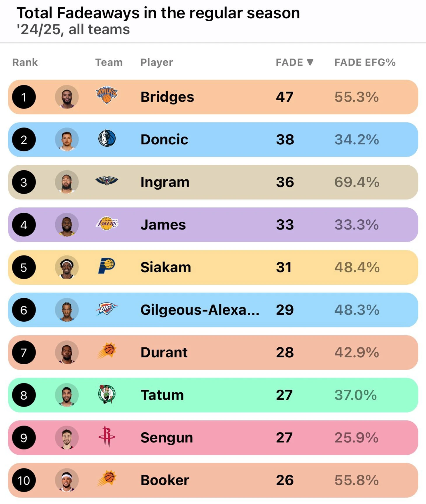Select the Ingram player name
The height and width of the screenshot is (504, 426).
tap(165, 182)
